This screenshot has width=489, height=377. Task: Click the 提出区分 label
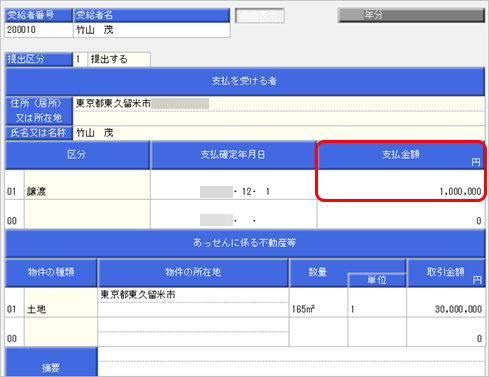(39, 59)
